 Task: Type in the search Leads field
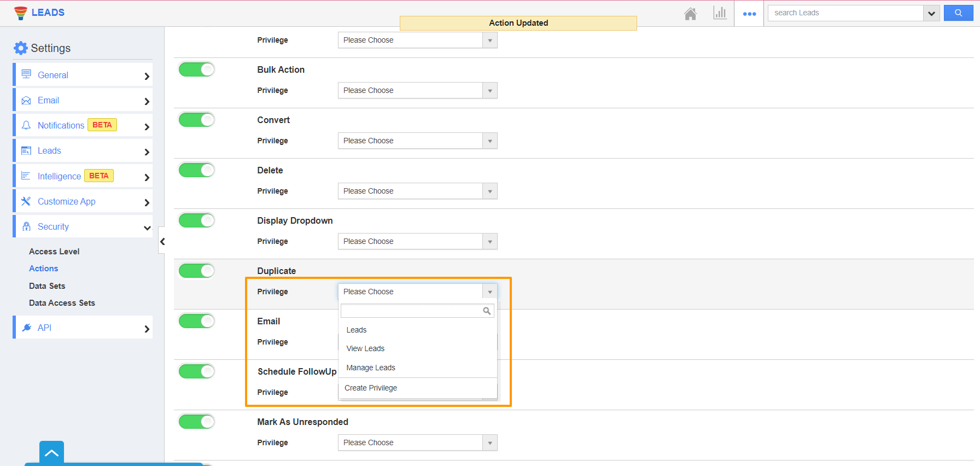point(845,13)
